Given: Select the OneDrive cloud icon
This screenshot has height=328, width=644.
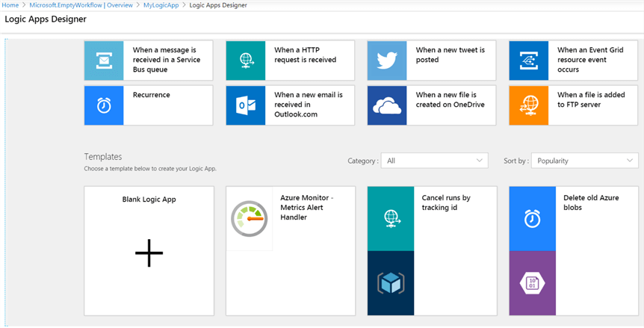Looking at the screenshot, I should (x=387, y=105).
